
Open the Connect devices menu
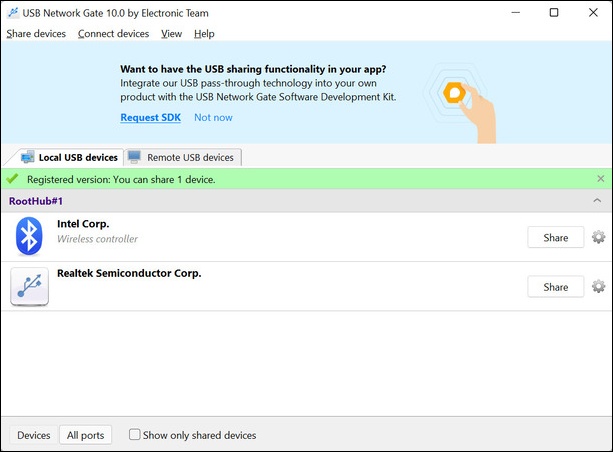point(113,34)
